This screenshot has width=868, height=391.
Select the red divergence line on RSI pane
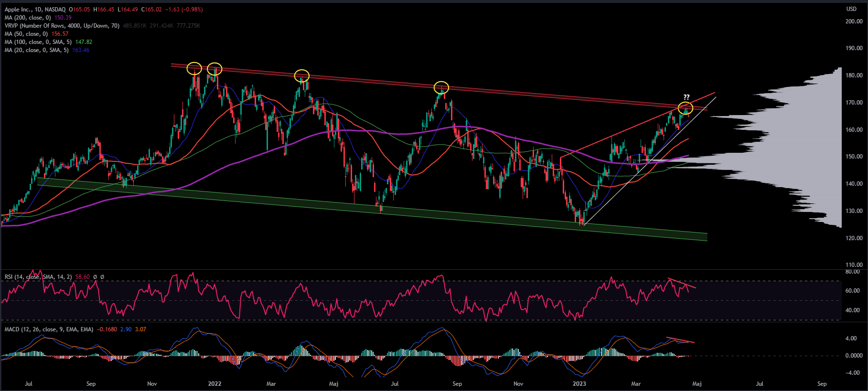(x=682, y=283)
